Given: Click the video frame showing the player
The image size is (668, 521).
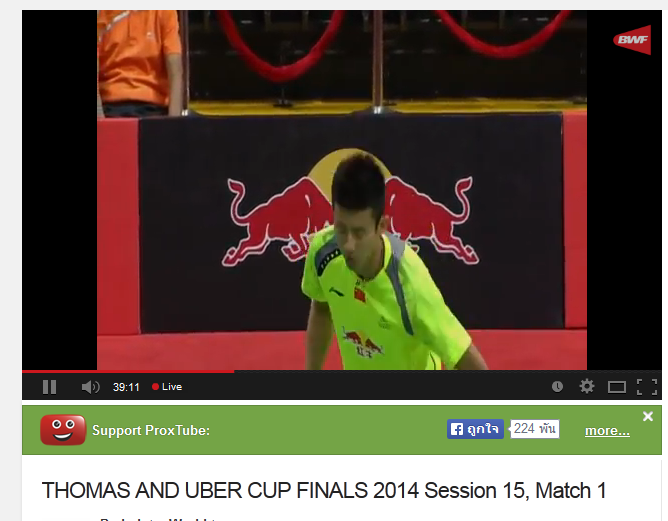Looking at the screenshot, I should tap(342, 190).
